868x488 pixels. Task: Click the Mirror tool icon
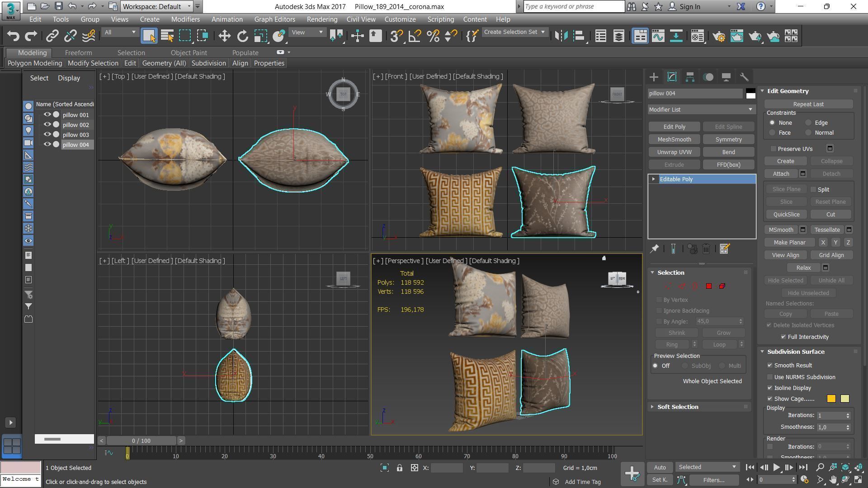561,36
